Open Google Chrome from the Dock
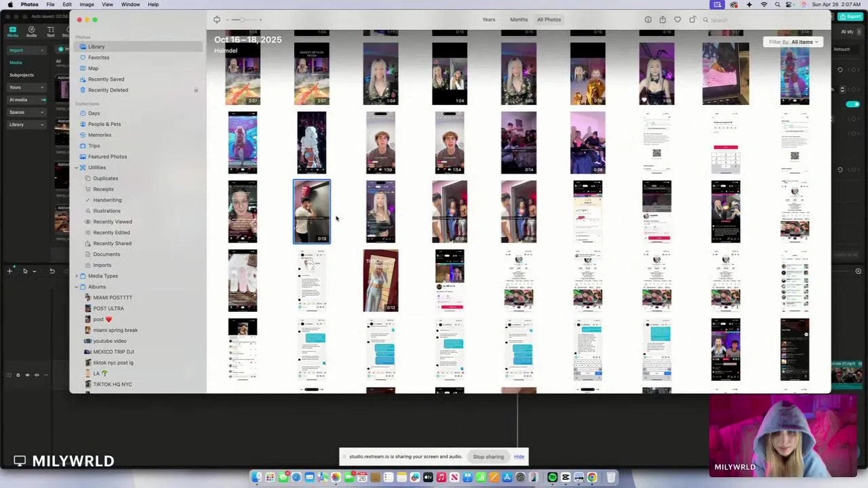868x488 pixels. (x=592, y=478)
